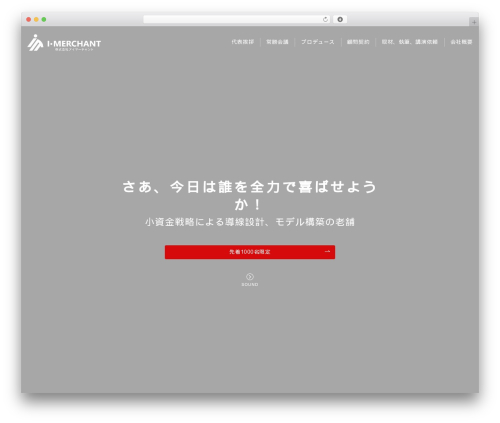Screen dimensions: 500x423
Task: Click the round extension icon beside address bar
Action: [x=340, y=19]
